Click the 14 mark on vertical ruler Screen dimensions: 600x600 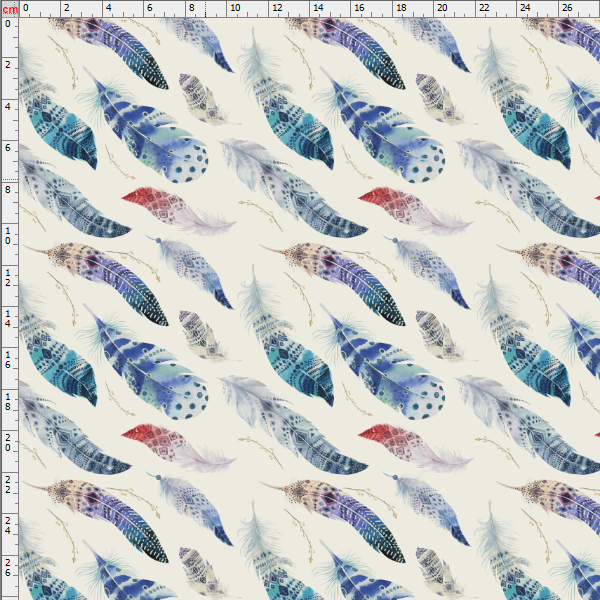pyautogui.click(x=8, y=319)
